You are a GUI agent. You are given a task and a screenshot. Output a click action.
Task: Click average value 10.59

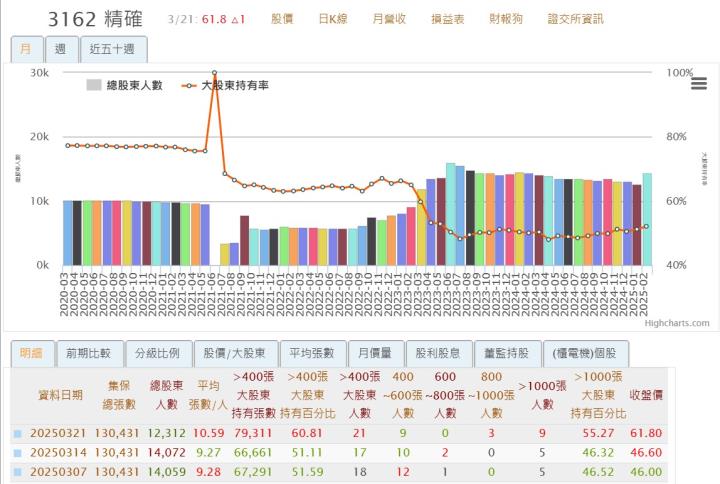click(208, 433)
